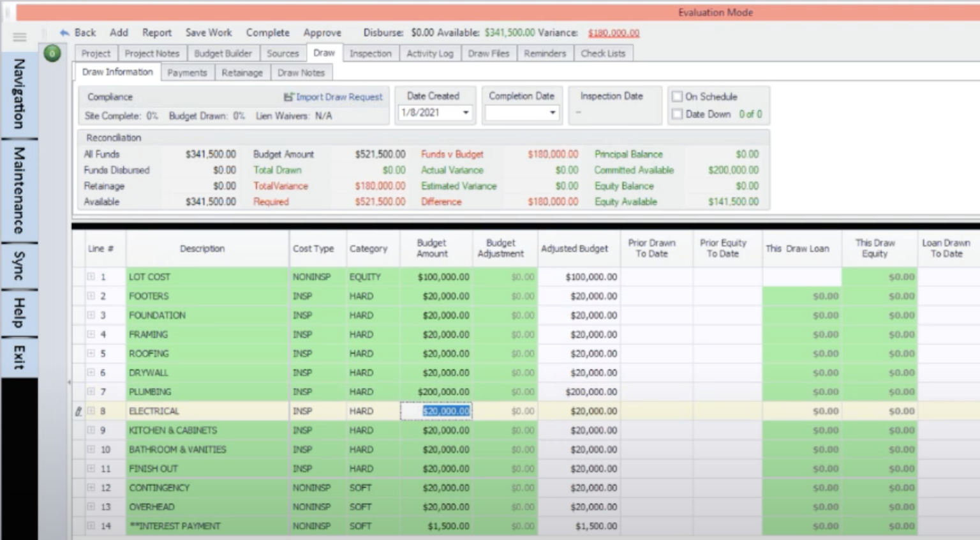Switch to the Inspection tab
The height and width of the screenshot is (540, 980).
click(371, 54)
